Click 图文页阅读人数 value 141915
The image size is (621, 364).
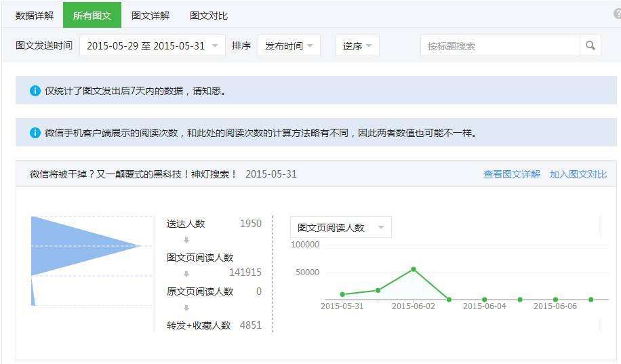click(245, 272)
